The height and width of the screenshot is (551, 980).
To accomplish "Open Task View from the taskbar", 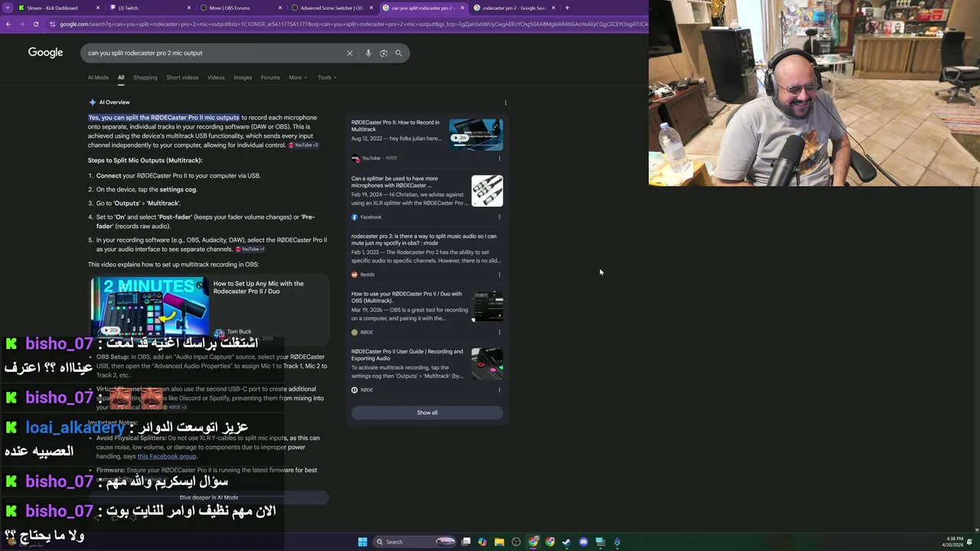I will 465,542.
